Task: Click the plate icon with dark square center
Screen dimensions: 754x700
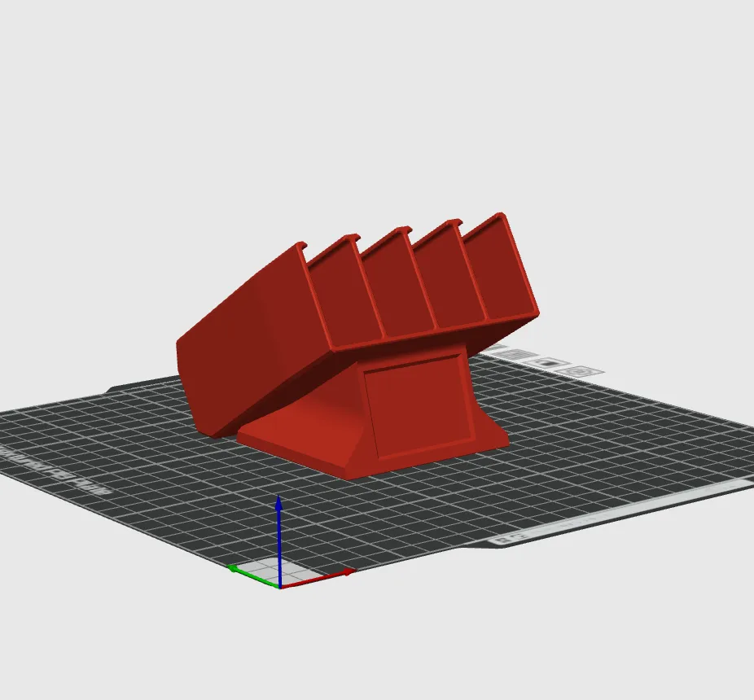Action: (x=546, y=362)
